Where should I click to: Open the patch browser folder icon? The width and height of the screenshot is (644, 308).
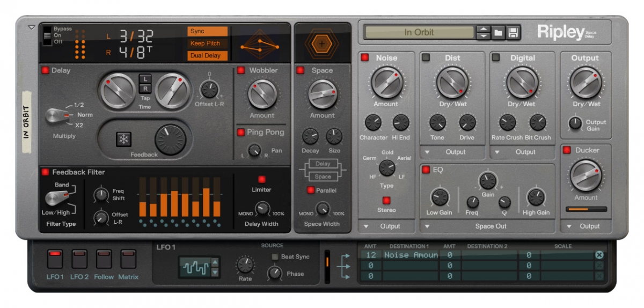tap(499, 32)
